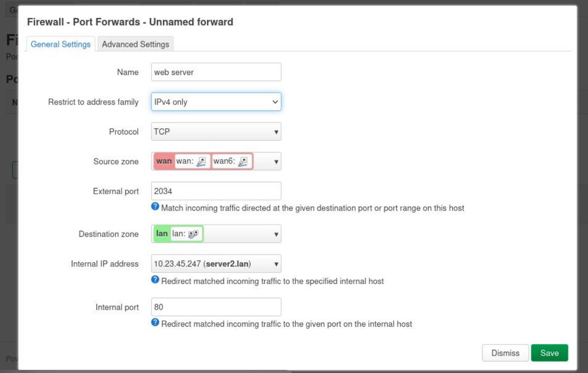This screenshot has height=373, width=588.
Task: Save the port forward rule
Action: point(549,353)
